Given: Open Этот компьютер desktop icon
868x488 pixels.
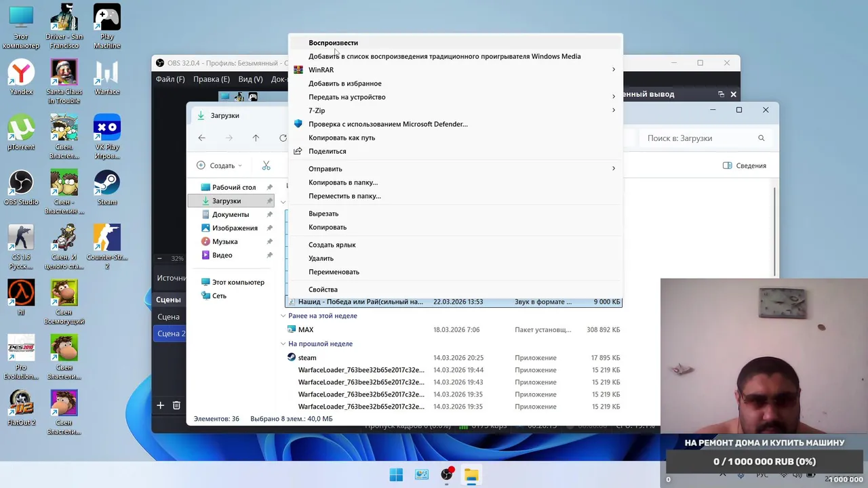Looking at the screenshot, I should pyautogui.click(x=21, y=26).
